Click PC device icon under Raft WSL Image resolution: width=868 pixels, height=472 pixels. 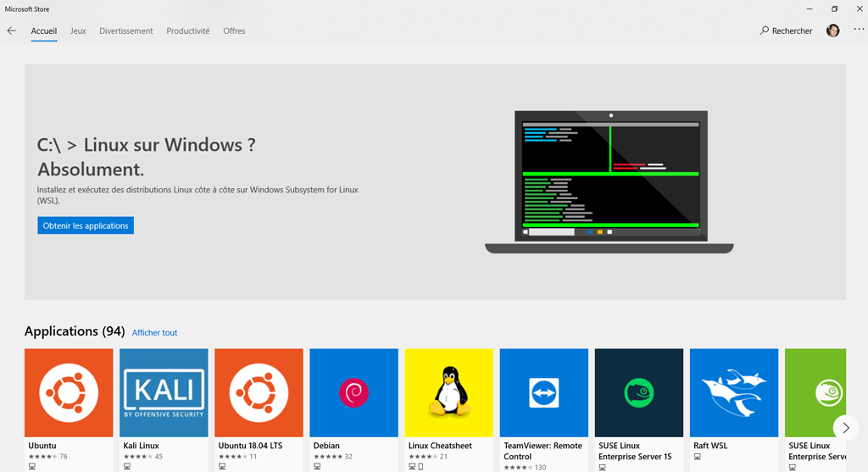click(697, 457)
